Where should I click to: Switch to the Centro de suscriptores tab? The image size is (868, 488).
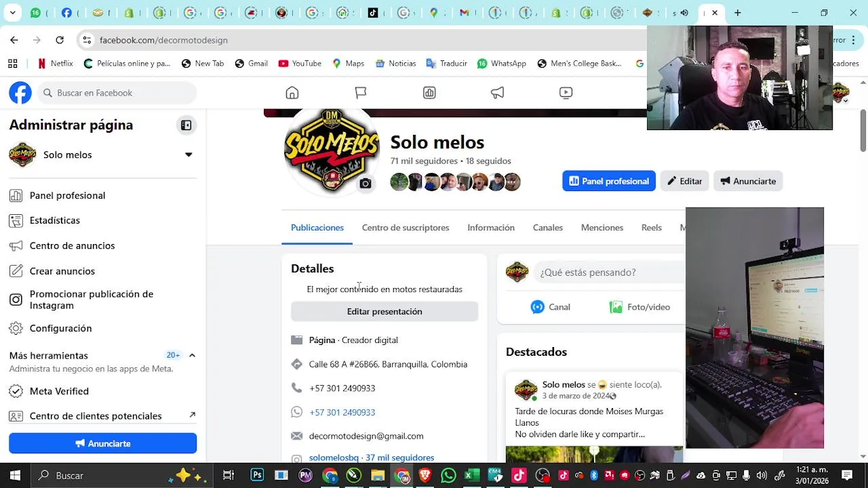coord(406,228)
